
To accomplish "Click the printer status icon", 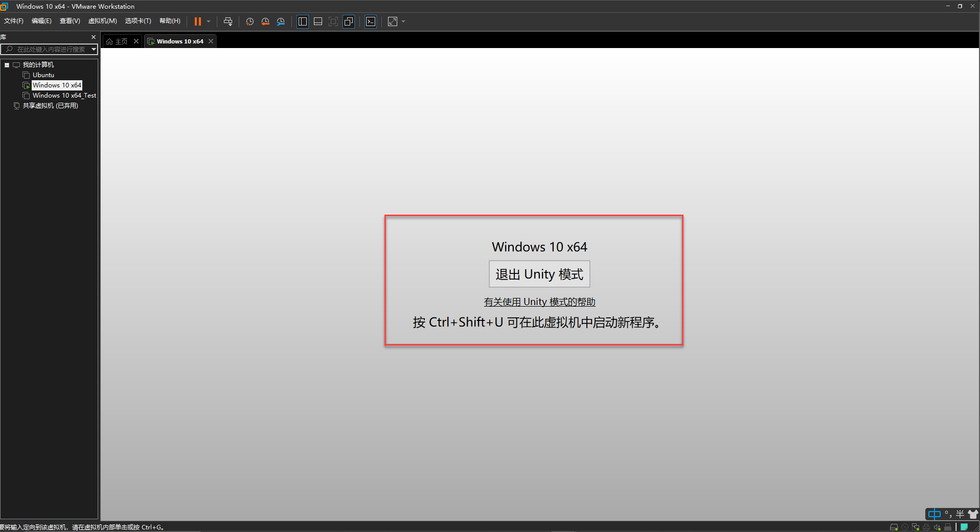I will point(926,527).
